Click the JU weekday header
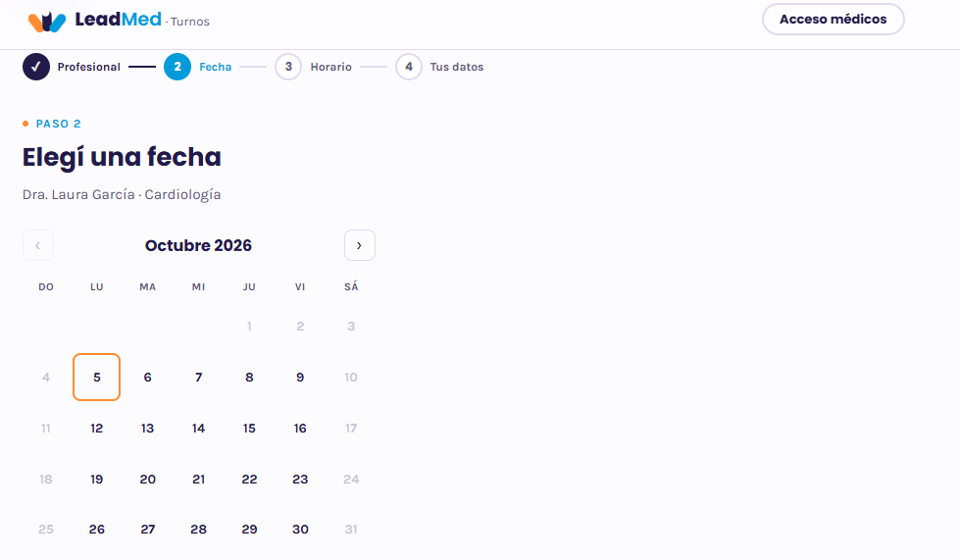The height and width of the screenshot is (560, 960). 249,287
